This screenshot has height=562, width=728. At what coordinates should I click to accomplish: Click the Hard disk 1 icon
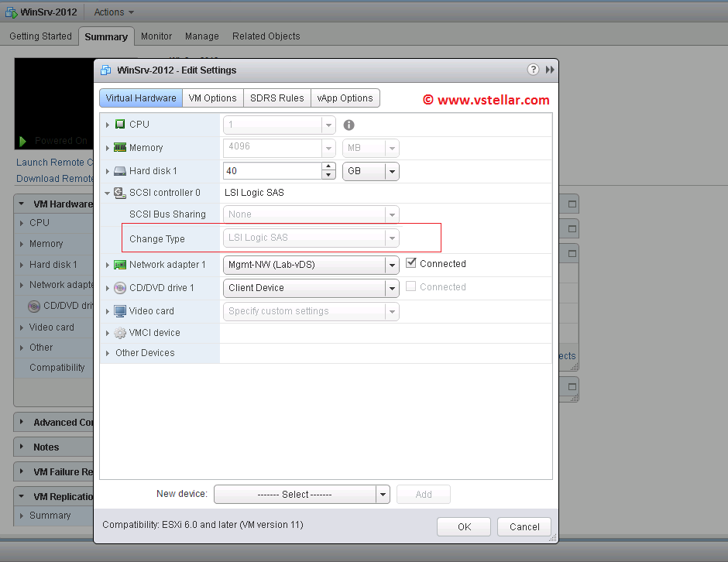(120, 171)
